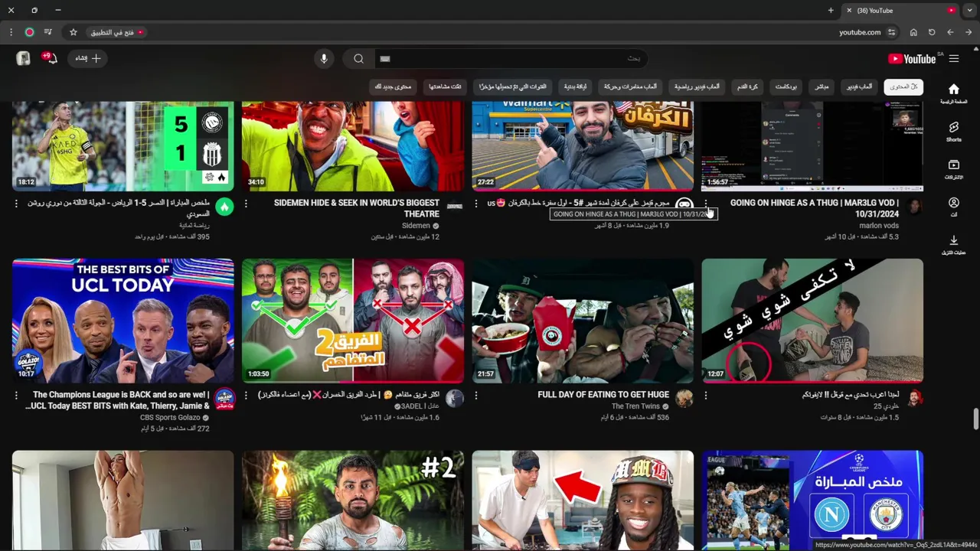Screen dimensions: 980x551
Task: Open the You (أنت) sidebar icon
Action: (953, 207)
